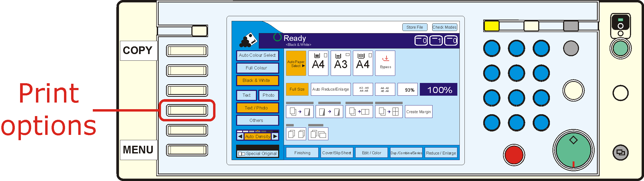Tap the Special Original icon button

[x=257, y=153]
